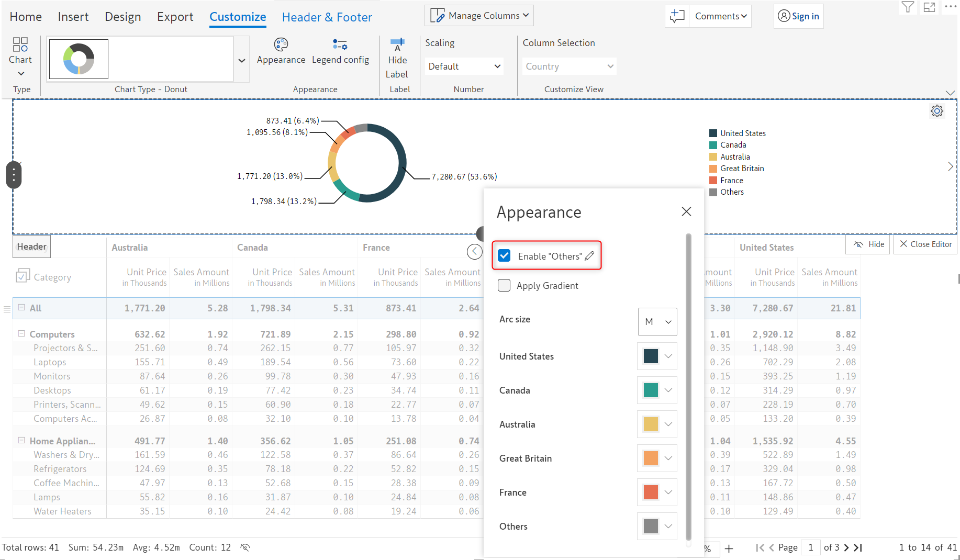Open Legend config settings
Screen dimensions: 960x560
pyautogui.click(x=340, y=45)
